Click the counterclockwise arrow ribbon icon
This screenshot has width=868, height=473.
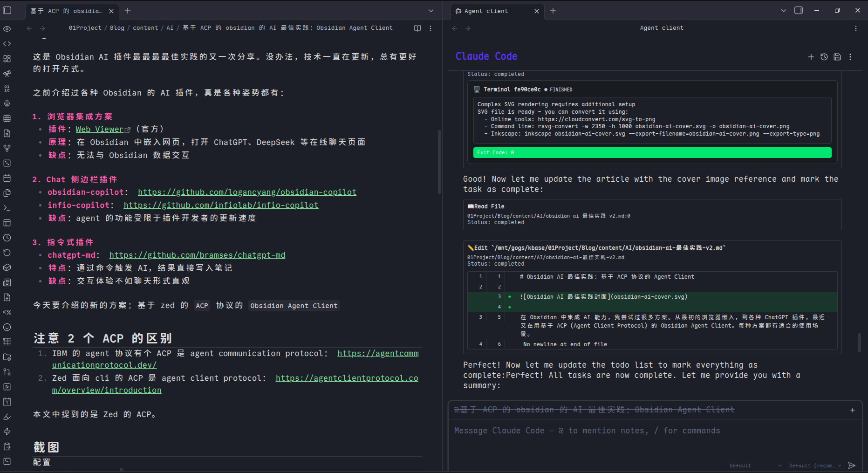click(x=7, y=253)
